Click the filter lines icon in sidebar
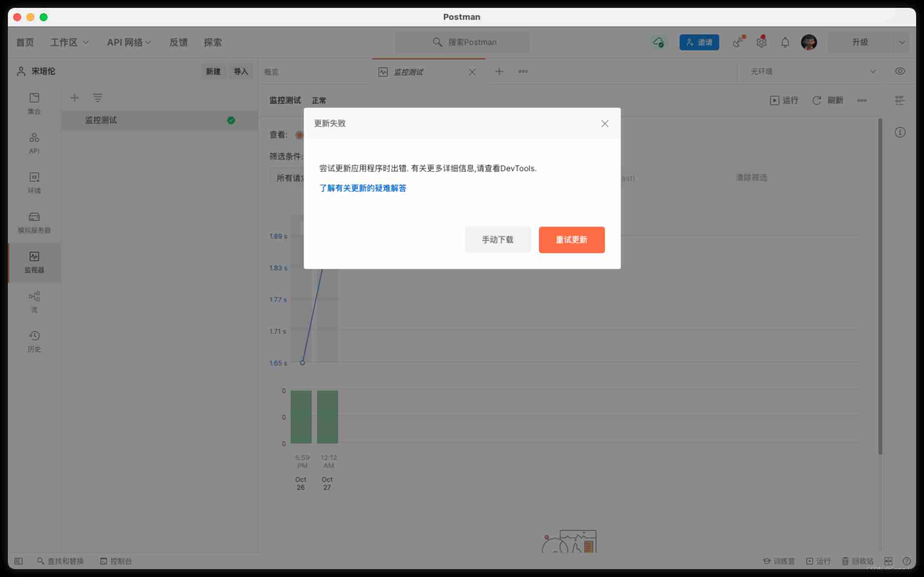 point(97,98)
